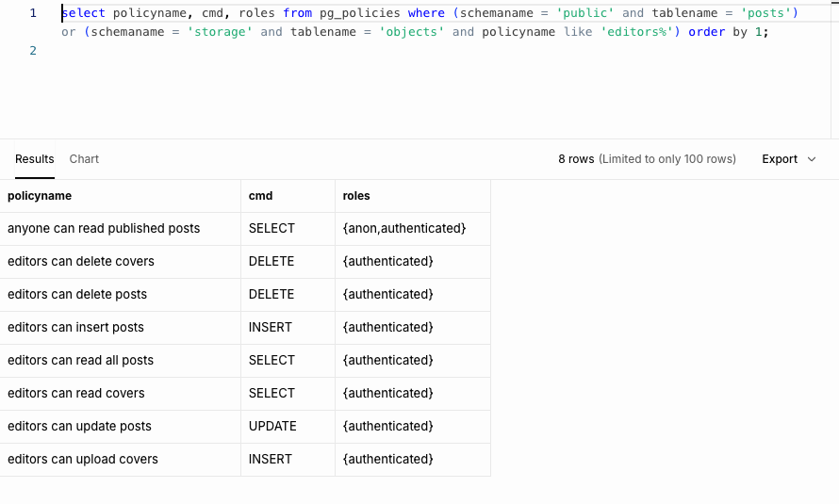
Task: Click the UPDATE cmd cell
Action: point(288,427)
